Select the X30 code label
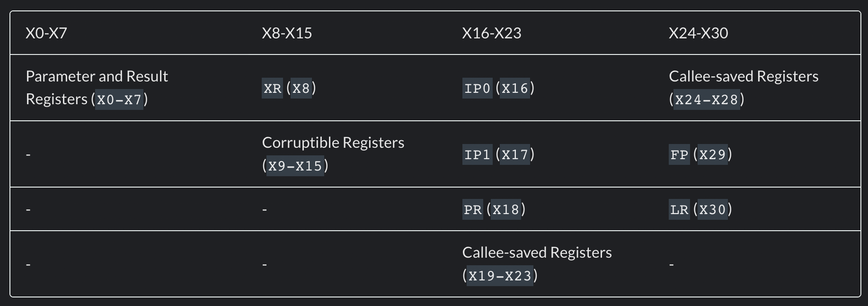868x306 pixels. click(712, 210)
